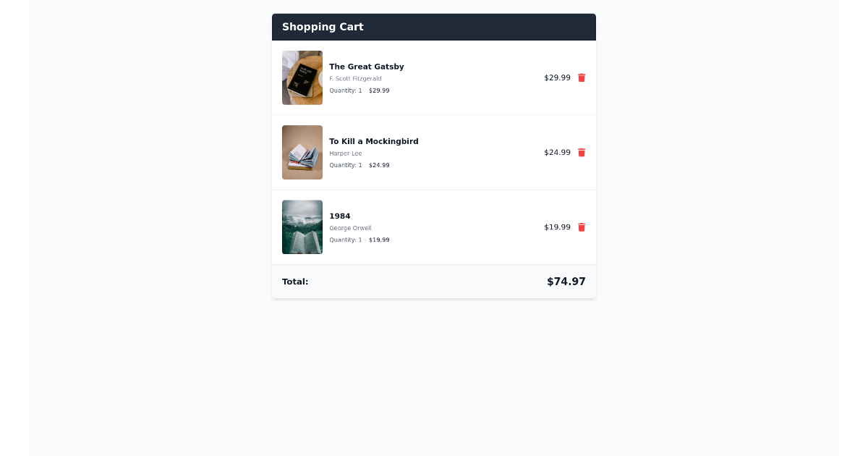The image size is (868, 456).
Task: Click the author name F. Scott Fitzgerald
Action: point(355,78)
